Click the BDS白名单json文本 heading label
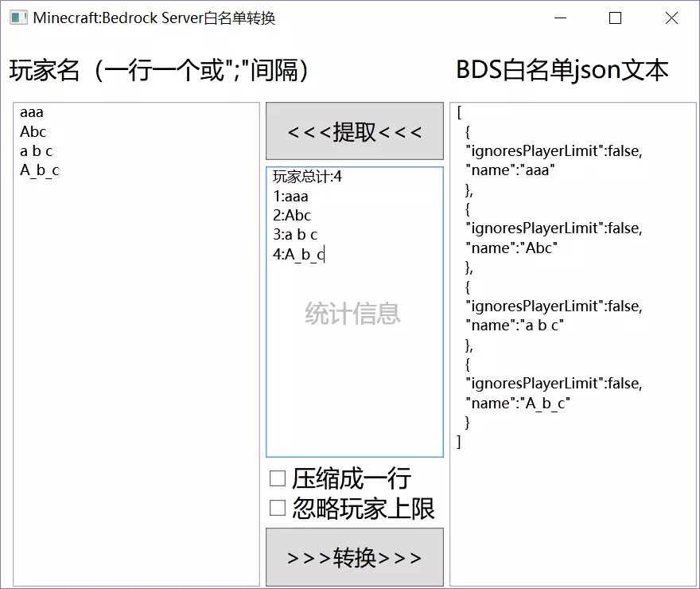700x589 pixels. point(562,70)
